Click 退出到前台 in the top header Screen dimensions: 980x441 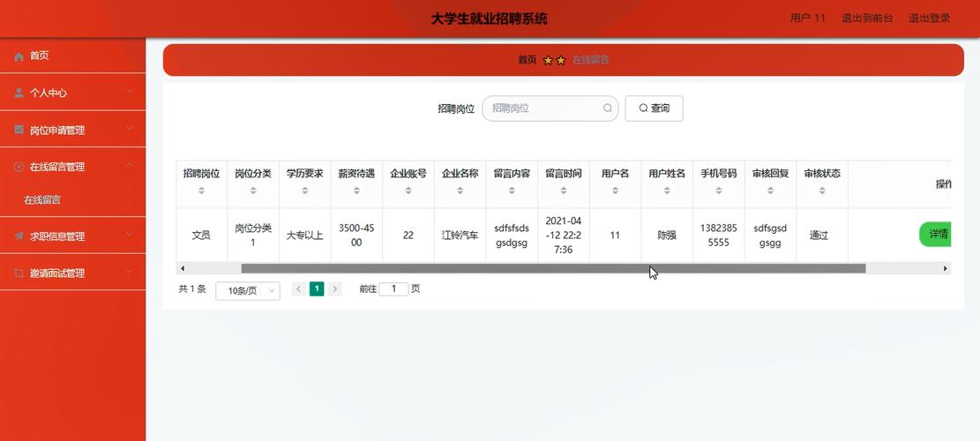tap(867, 18)
